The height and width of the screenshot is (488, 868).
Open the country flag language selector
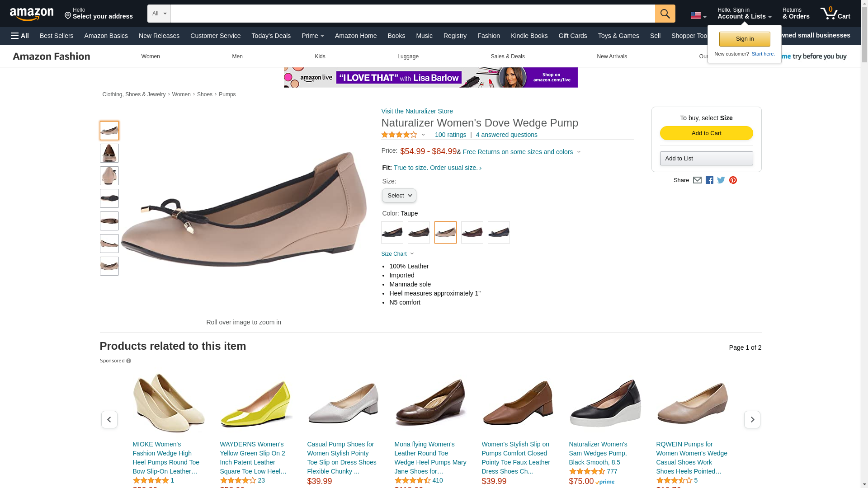[x=698, y=15]
